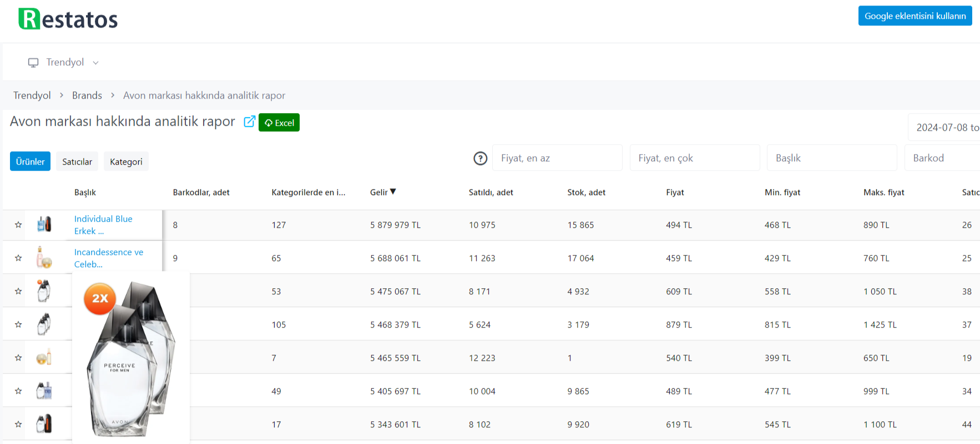Switch to the Kategori tab
Screen dimensions: 980x444
(126, 161)
